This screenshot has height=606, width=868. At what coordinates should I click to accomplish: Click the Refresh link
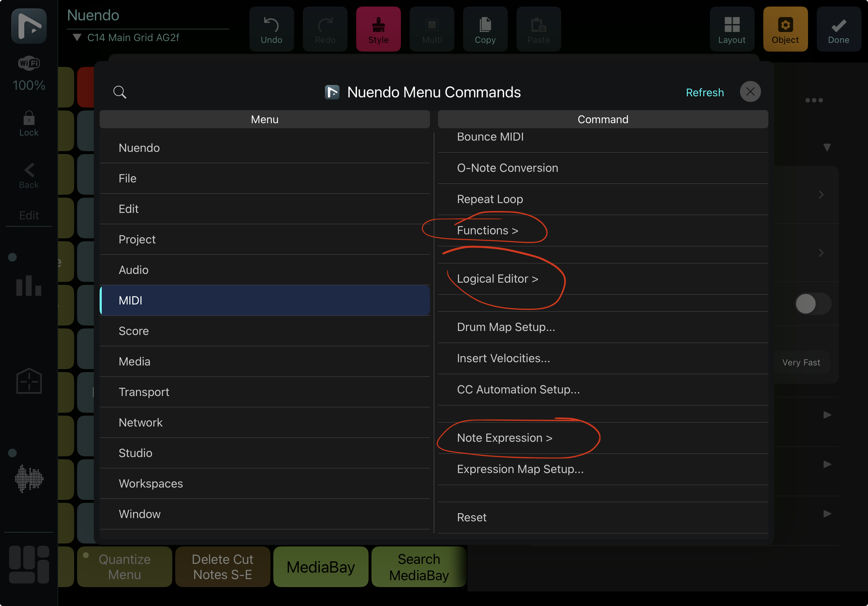(705, 93)
